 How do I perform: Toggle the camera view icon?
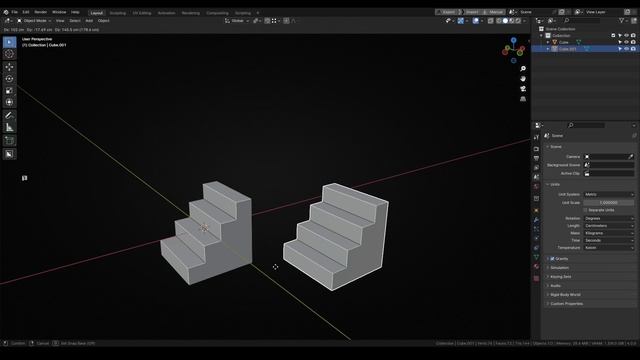point(523,89)
